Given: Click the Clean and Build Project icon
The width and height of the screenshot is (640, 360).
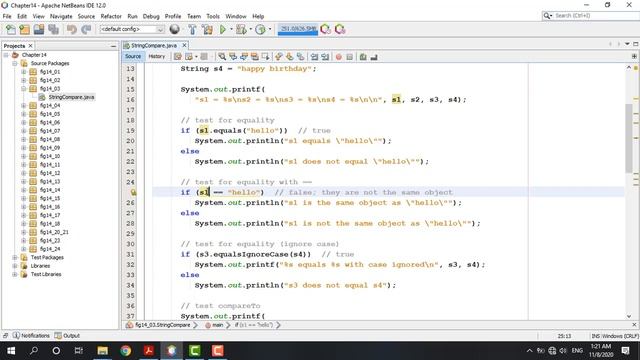Looking at the screenshot, I should pos(207,29).
